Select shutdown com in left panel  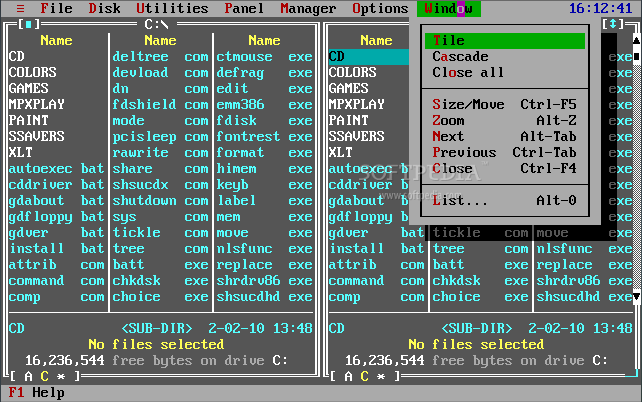point(160,201)
